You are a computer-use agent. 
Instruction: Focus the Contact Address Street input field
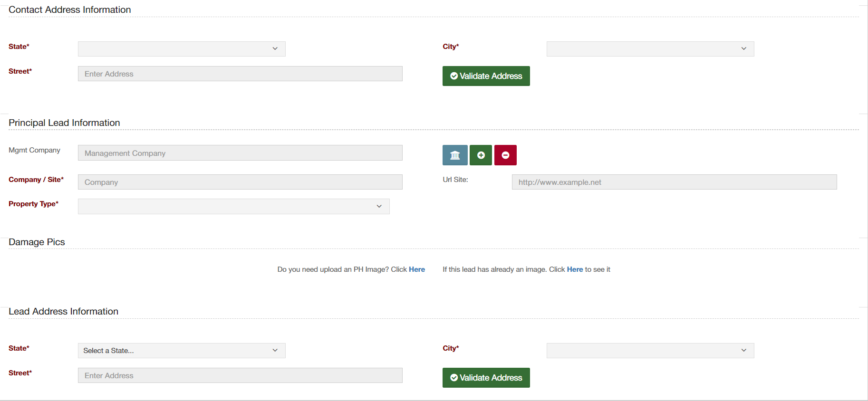(240, 74)
